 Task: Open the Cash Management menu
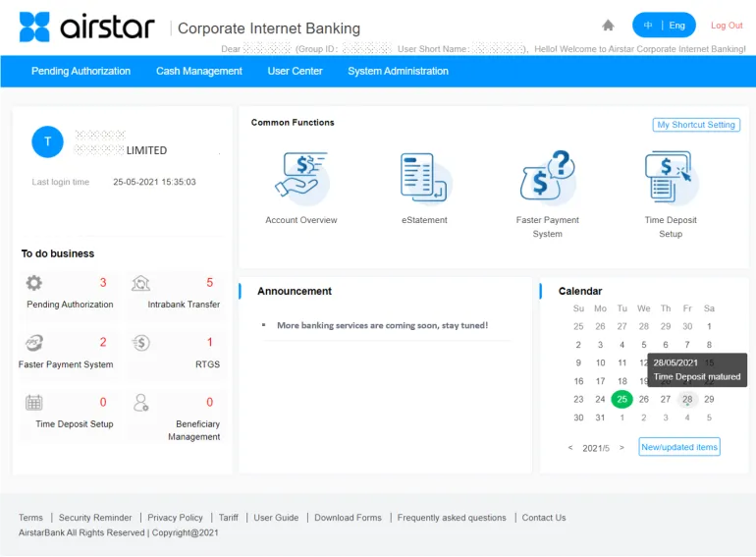pyautogui.click(x=199, y=71)
